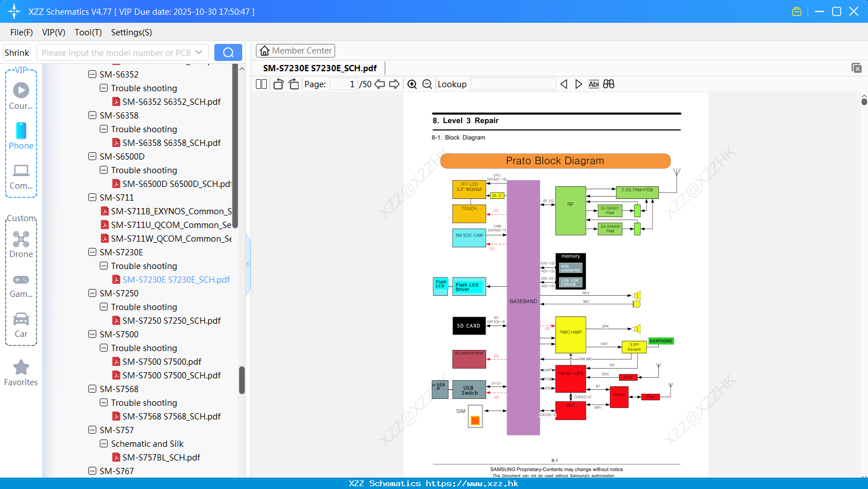The height and width of the screenshot is (489, 868).
Task: Open SM-S7568 S7568_SCH.pdf file
Action: (172, 416)
